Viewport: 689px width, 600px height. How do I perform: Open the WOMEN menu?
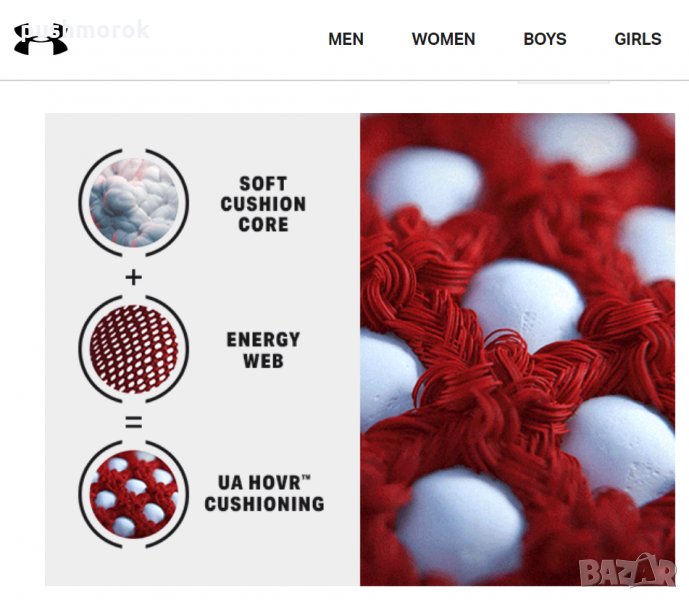[x=443, y=39]
